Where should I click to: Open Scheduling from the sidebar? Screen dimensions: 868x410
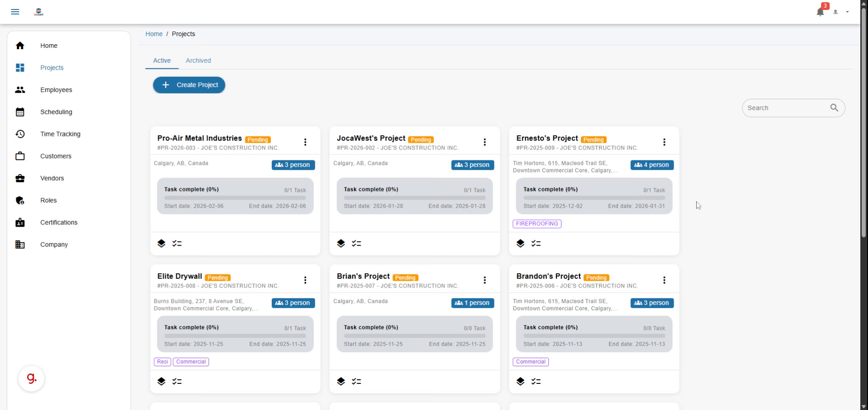tap(56, 112)
